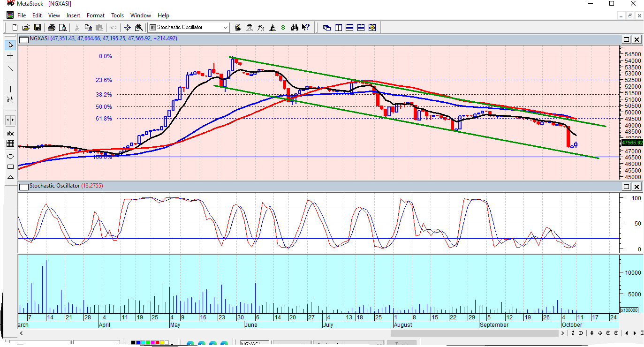Select the crosshairs plus tool
The image size is (644, 347).
10,56
